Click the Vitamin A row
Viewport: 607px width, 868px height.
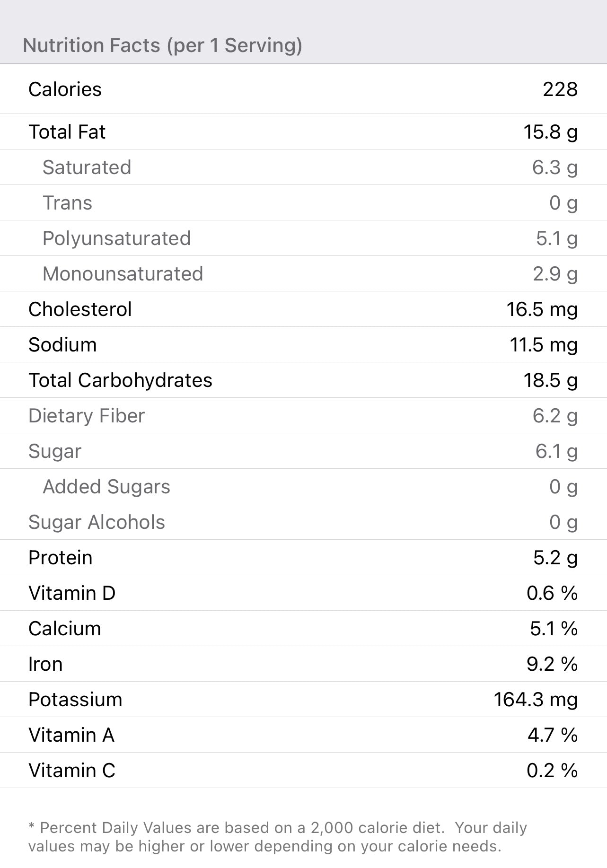pyautogui.click(x=303, y=735)
